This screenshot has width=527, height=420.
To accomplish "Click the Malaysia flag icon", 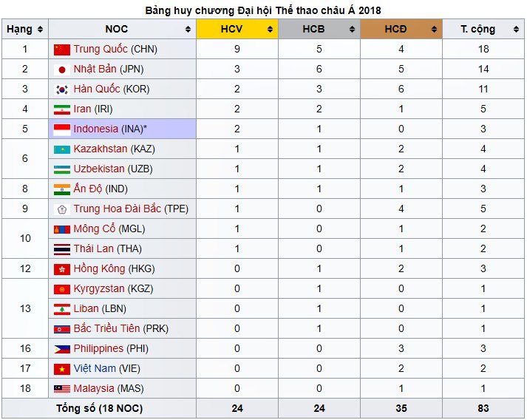I will pos(62,388).
